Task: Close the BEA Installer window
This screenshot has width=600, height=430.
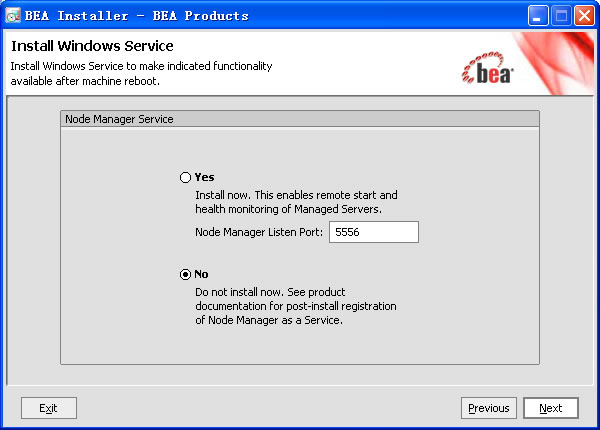Action: click(584, 16)
